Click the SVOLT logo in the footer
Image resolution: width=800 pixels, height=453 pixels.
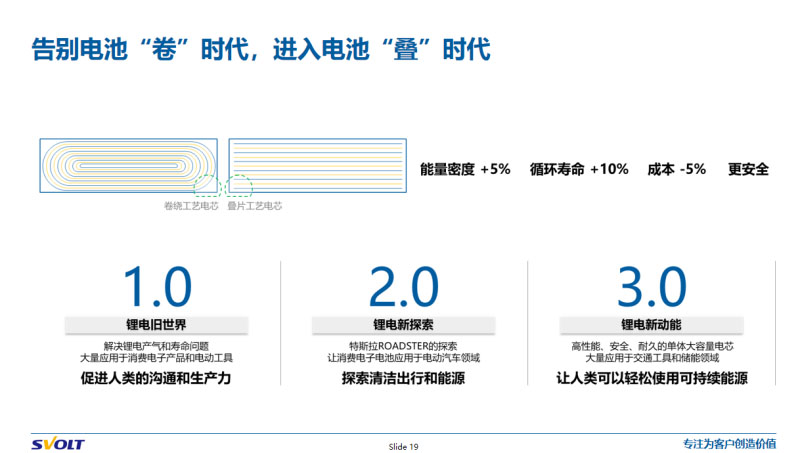tap(58, 443)
